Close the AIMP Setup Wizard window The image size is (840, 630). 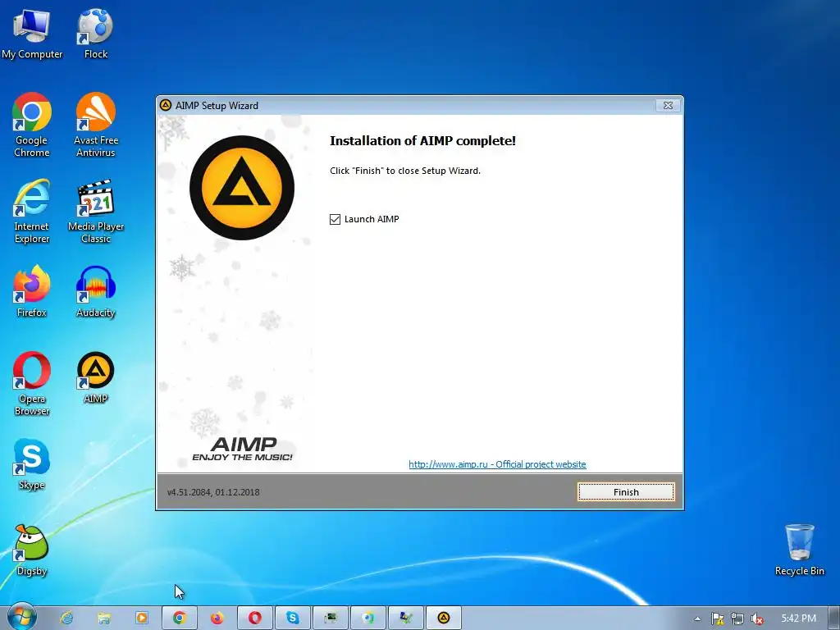point(668,106)
